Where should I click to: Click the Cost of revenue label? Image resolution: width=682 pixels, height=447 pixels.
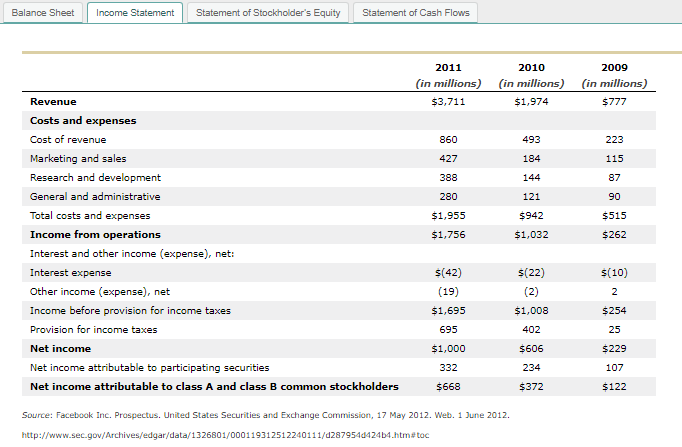click(x=68, y=140)
